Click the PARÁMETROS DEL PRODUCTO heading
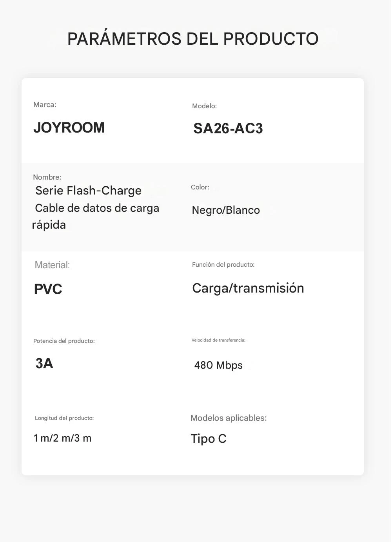 [193, 39]
